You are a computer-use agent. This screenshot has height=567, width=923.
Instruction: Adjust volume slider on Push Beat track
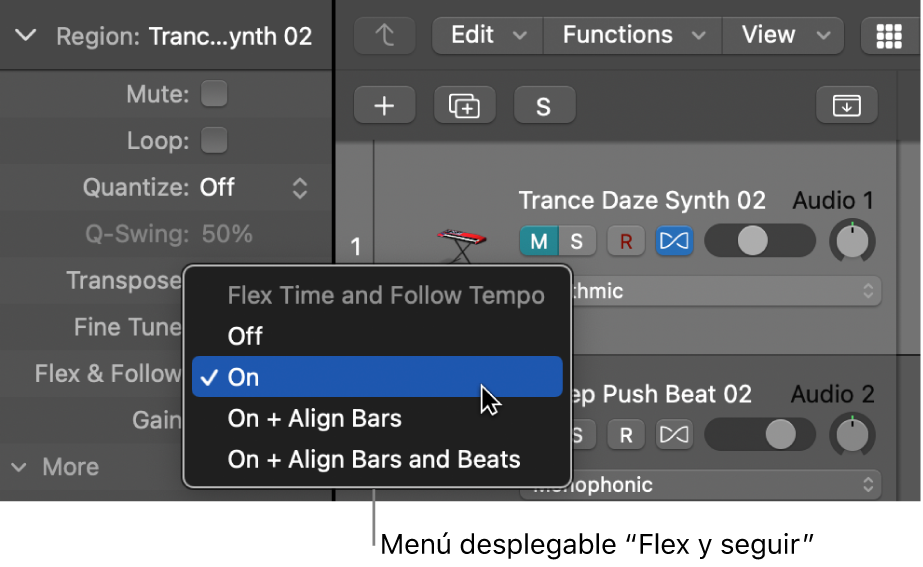(760, 435)
